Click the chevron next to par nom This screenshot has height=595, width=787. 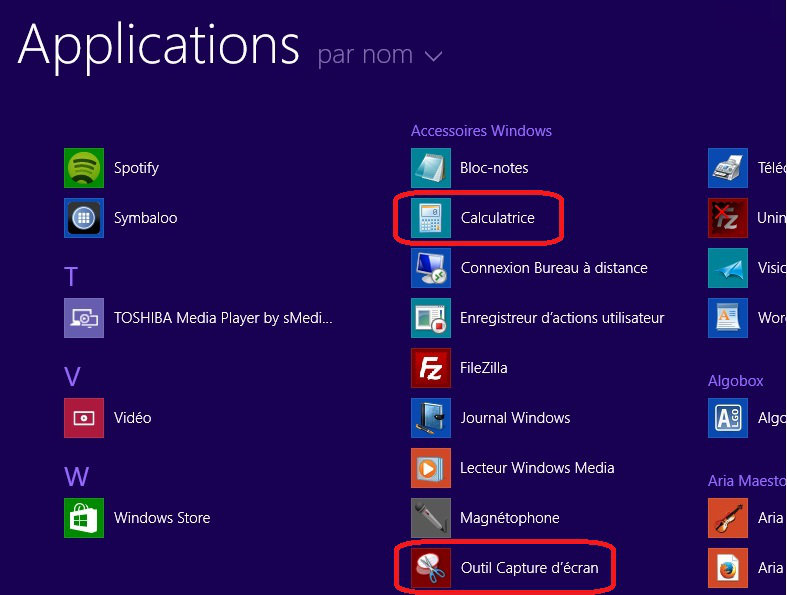pyautogui.click(x=433, y=57)
